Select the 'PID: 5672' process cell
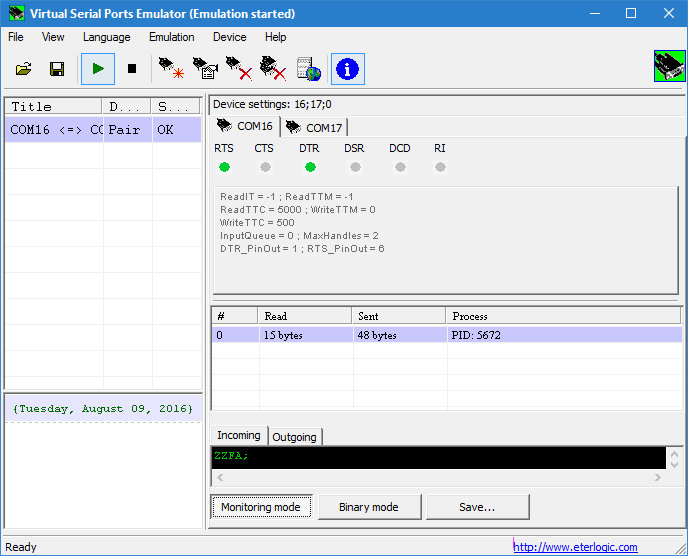 pos(565,335)
